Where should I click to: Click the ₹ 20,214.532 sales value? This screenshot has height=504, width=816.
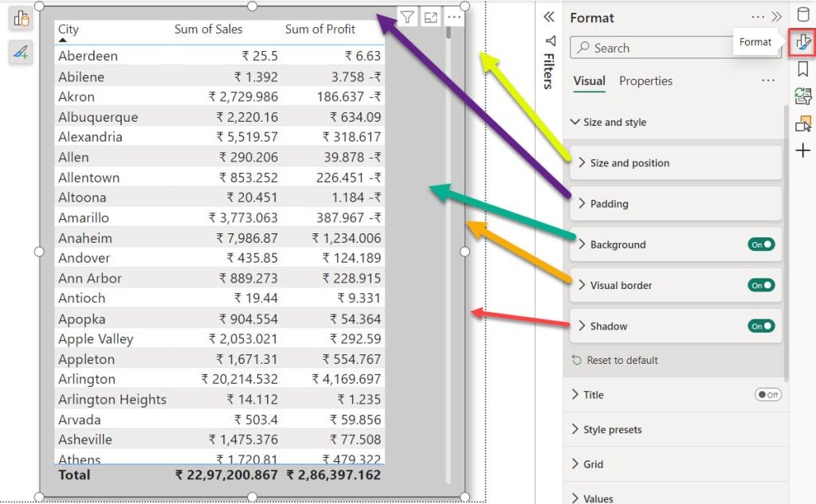(x=239, y=379)
